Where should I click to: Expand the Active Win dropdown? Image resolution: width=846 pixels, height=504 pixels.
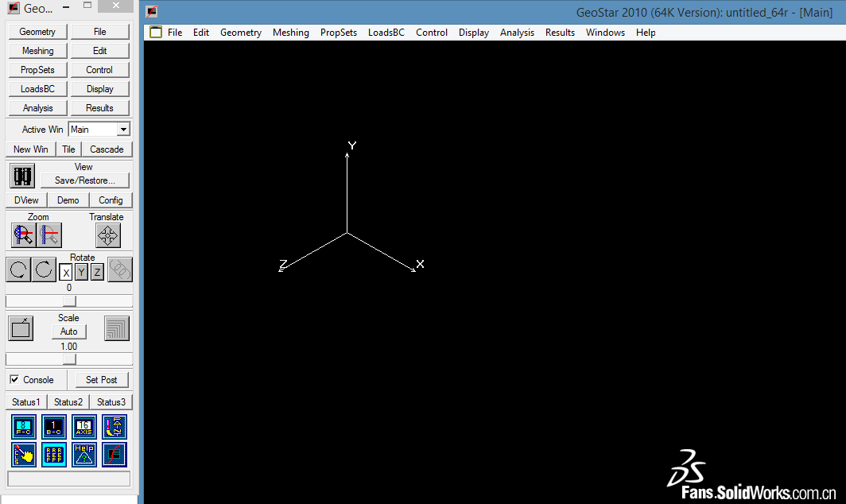click(x=123, y=130)
